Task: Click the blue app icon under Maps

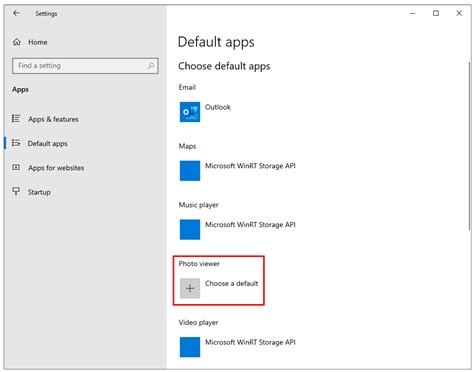Action: pos(190,171)
